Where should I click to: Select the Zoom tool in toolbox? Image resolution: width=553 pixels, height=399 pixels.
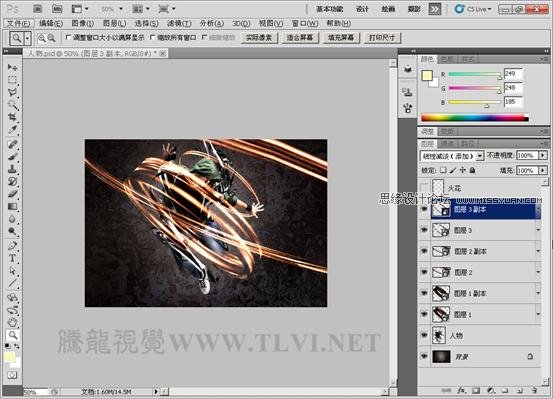point(13,335)
